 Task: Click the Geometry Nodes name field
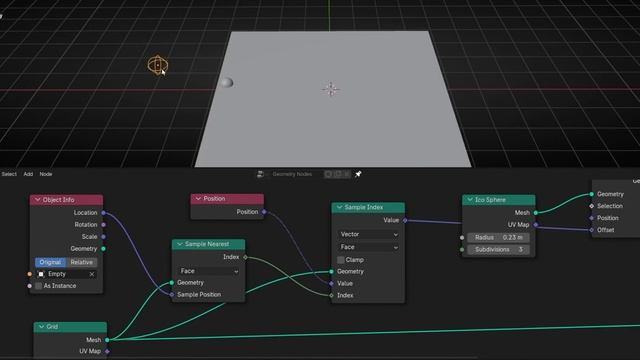tap(292, 174)
